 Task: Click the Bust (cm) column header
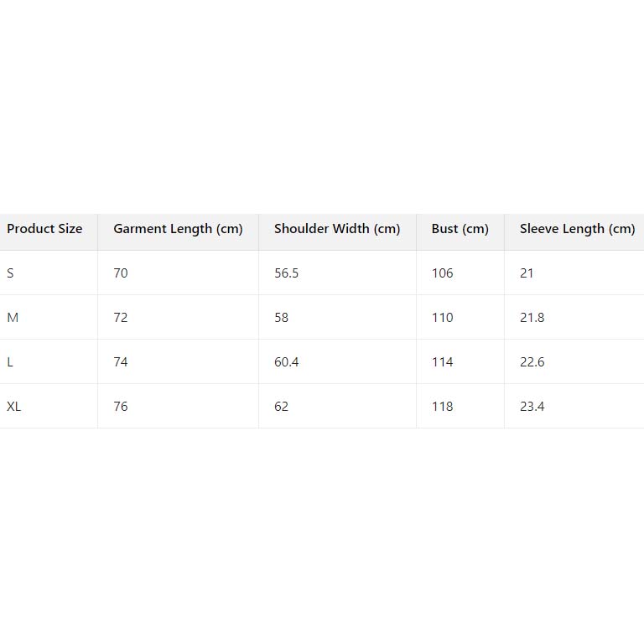[460, 229]
